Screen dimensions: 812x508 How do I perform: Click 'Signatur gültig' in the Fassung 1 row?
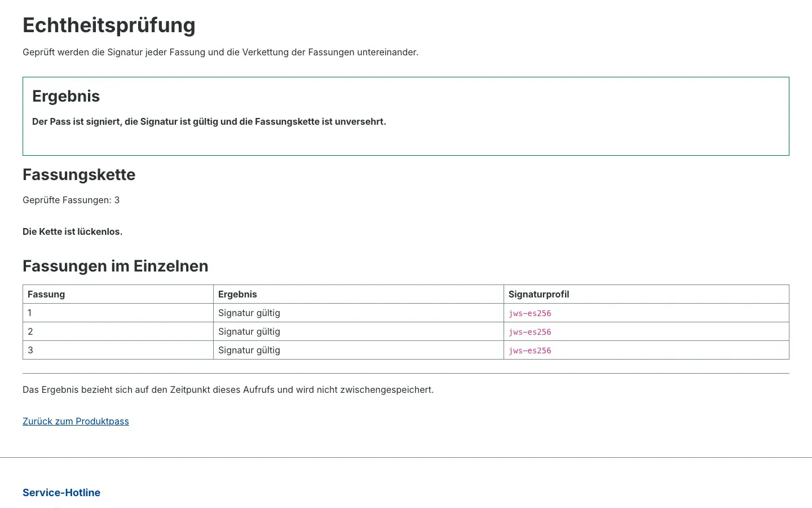249,313
